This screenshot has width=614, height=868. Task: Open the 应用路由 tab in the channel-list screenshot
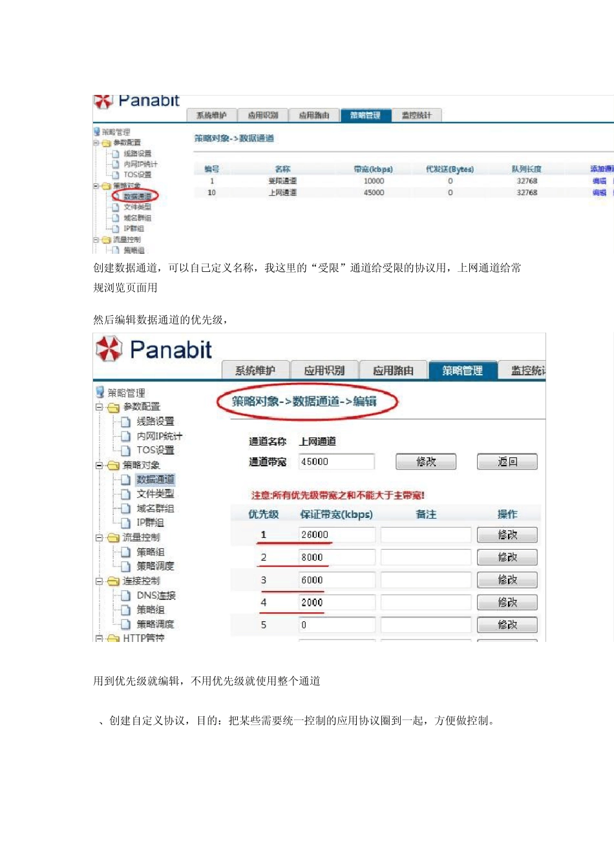pos(313,116)
